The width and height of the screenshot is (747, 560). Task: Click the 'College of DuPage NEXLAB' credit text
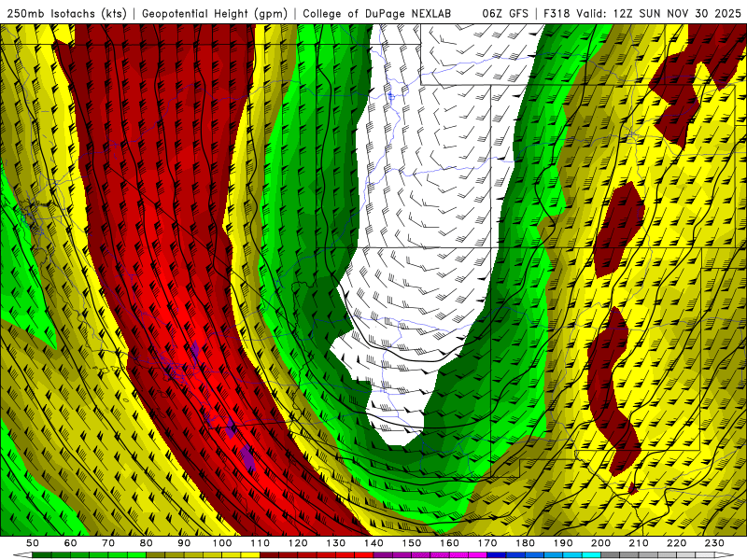(x=376, y=14)
